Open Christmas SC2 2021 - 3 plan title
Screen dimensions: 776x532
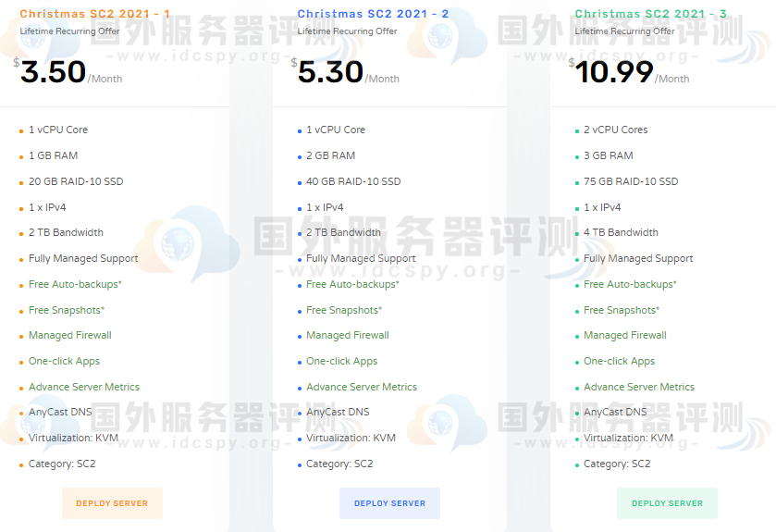(x=650, y=14)
